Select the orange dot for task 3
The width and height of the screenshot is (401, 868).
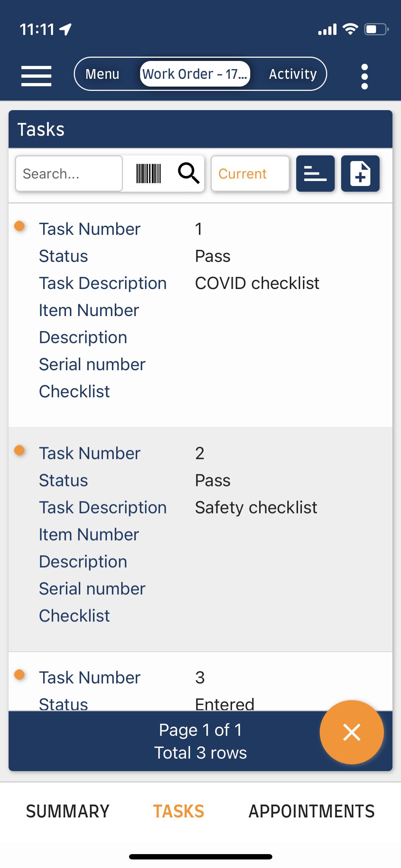tap(19, 675)
